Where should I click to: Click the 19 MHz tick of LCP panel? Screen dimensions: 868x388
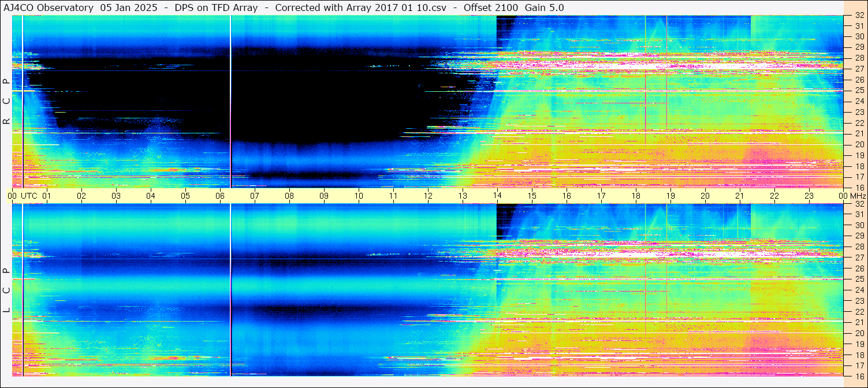coord(859,344)
